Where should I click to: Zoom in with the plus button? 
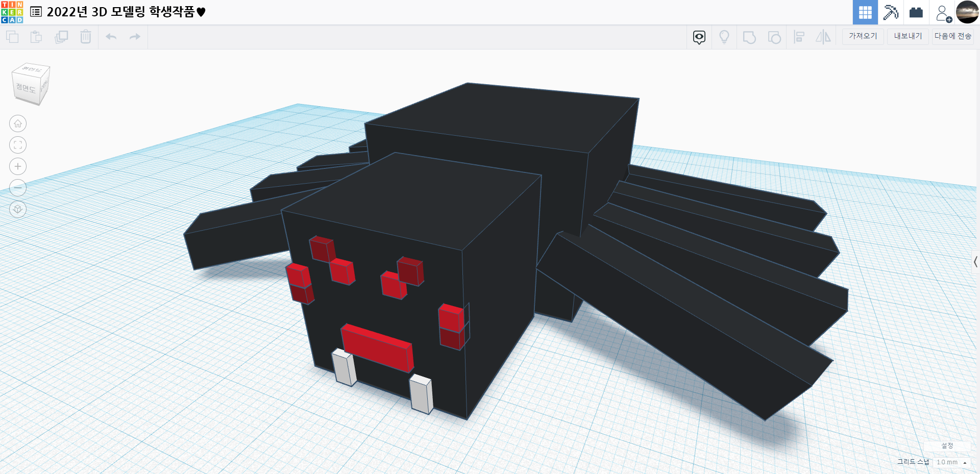click(18, 166)
